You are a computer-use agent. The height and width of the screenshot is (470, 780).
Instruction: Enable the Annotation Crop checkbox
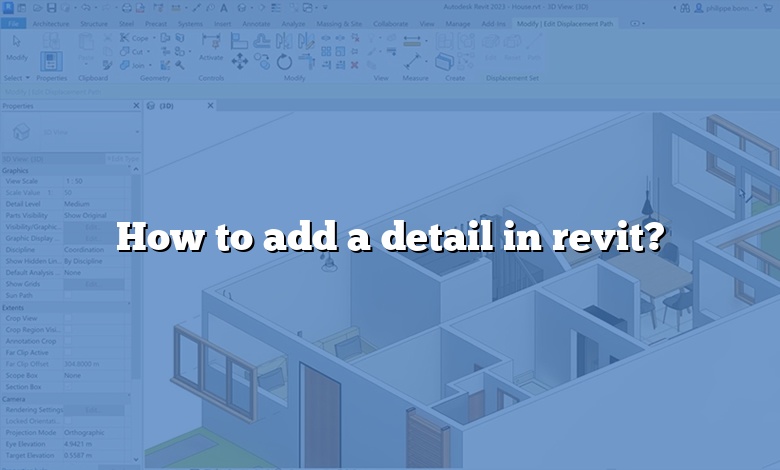(x=68, y=341)
